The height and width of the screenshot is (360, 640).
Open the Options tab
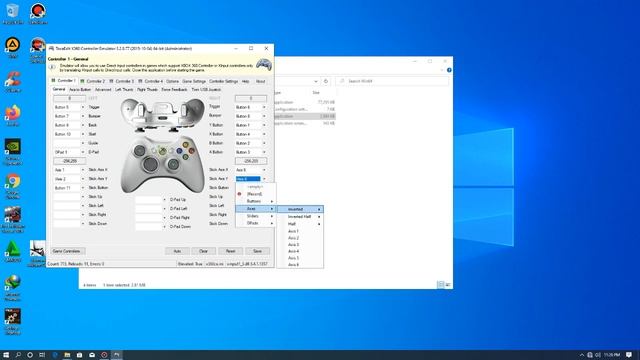172,81
